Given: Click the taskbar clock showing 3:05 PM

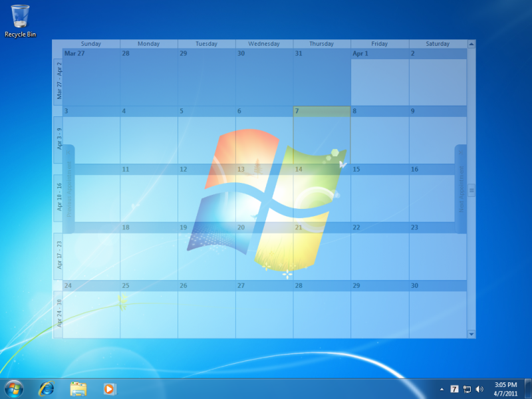Looking at the screenshot, I should [505, 389].
